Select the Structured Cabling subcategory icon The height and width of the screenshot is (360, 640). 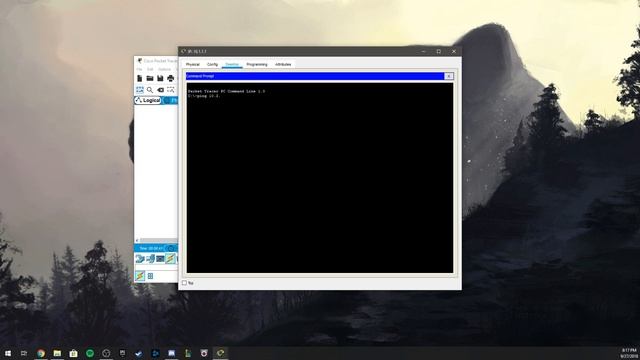pyautogui.click(x=150, y=276)
